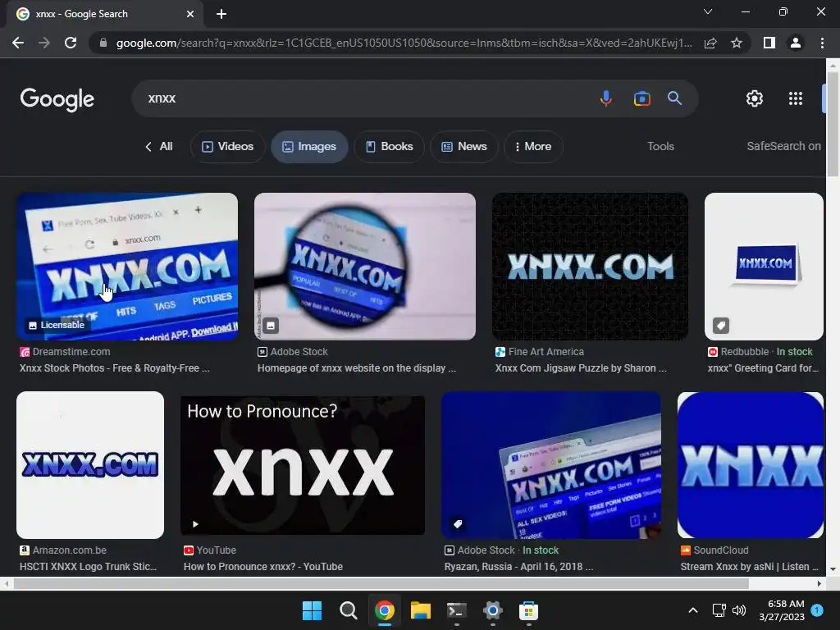Screen dimensions: 840x630
Task: Share this page from address bar
Action: (710, 43)
